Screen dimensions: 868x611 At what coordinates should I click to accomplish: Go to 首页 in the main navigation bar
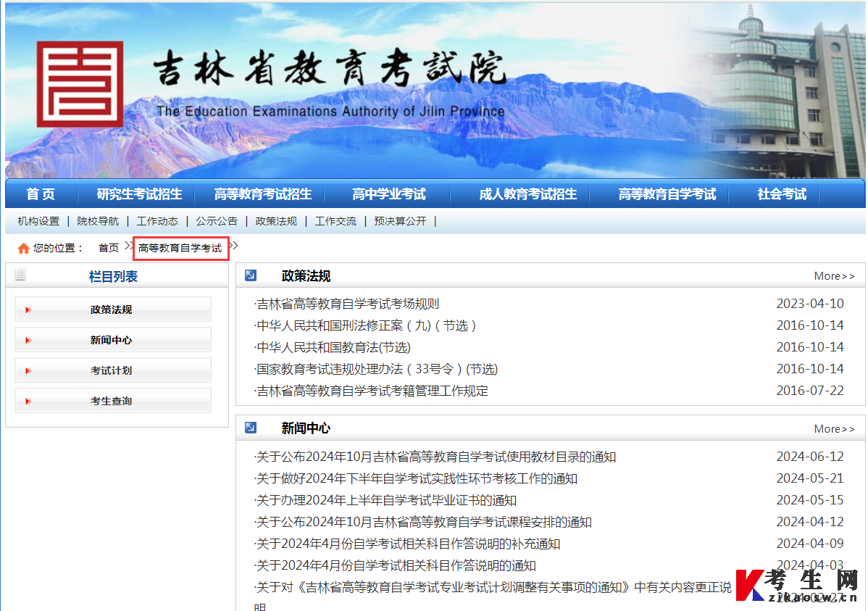coord(41,194)
